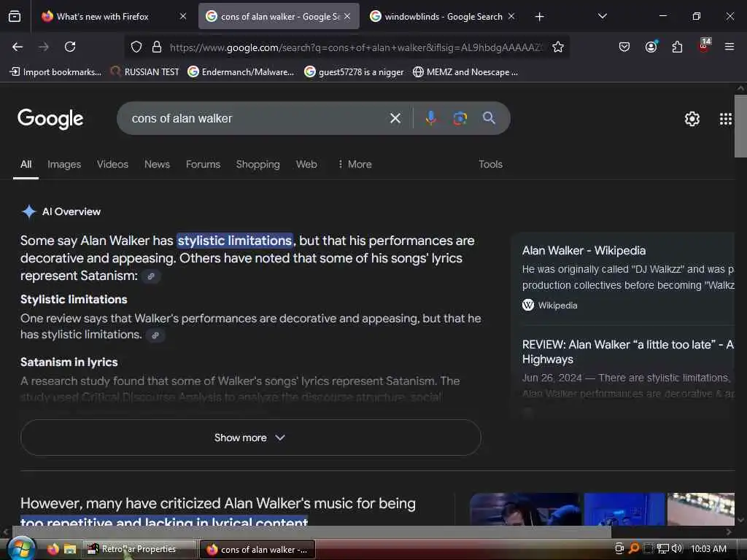Switch to windowblinds Google Search tab
Viewport: 747px width, 560px height.
click(443, 17)
